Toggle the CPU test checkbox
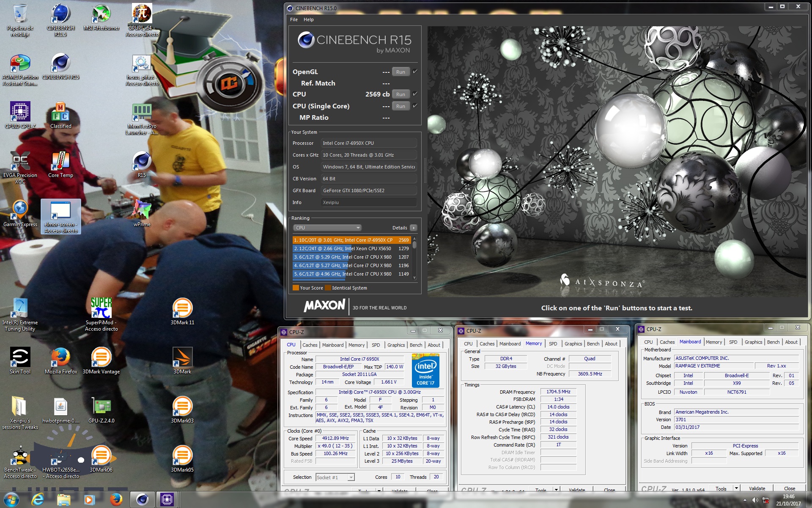This screenshot has width=812, height=508. tap(415, 94)
